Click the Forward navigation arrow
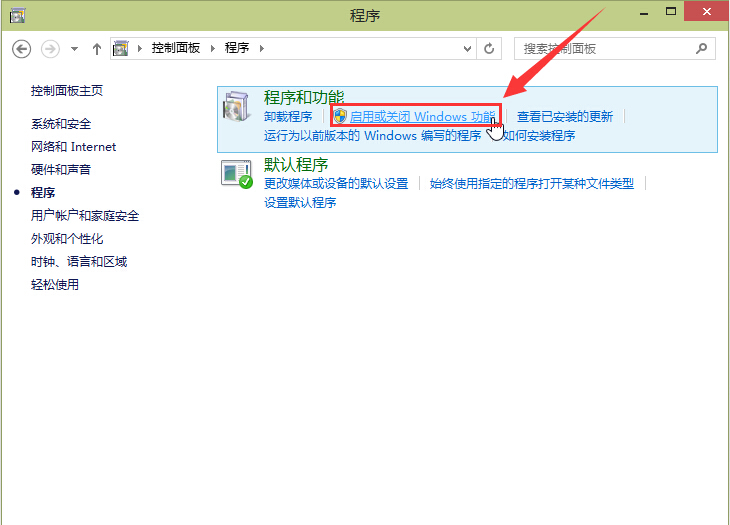Image resolution: width=730 pixels, height=525 pixels. pyautogui.click(x=50, y=48)
